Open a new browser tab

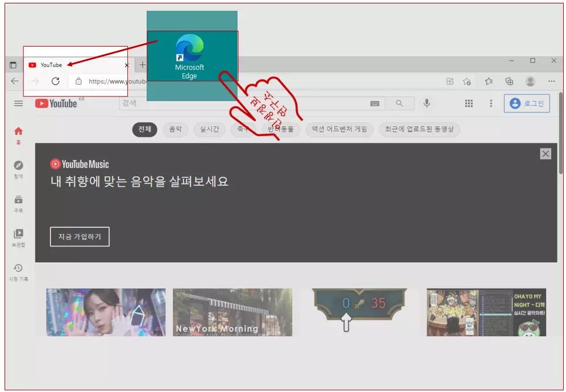click(143, 65)
